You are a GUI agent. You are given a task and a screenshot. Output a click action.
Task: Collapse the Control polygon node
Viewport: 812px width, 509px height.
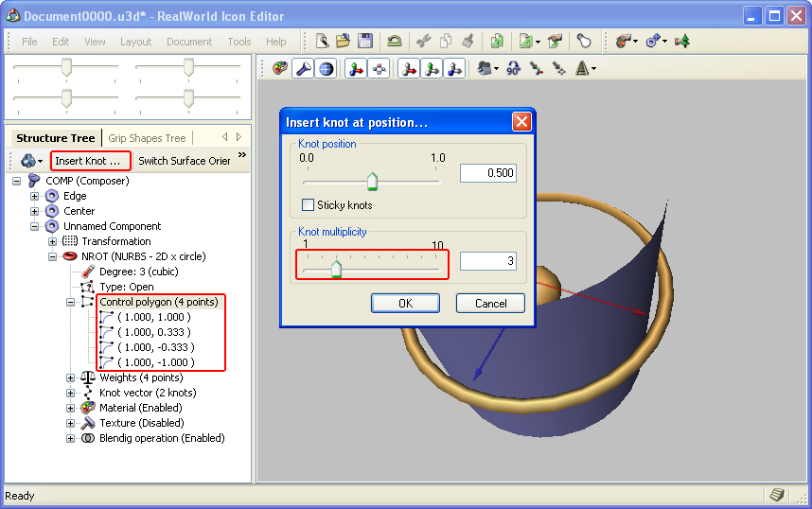tap(70, 302)
